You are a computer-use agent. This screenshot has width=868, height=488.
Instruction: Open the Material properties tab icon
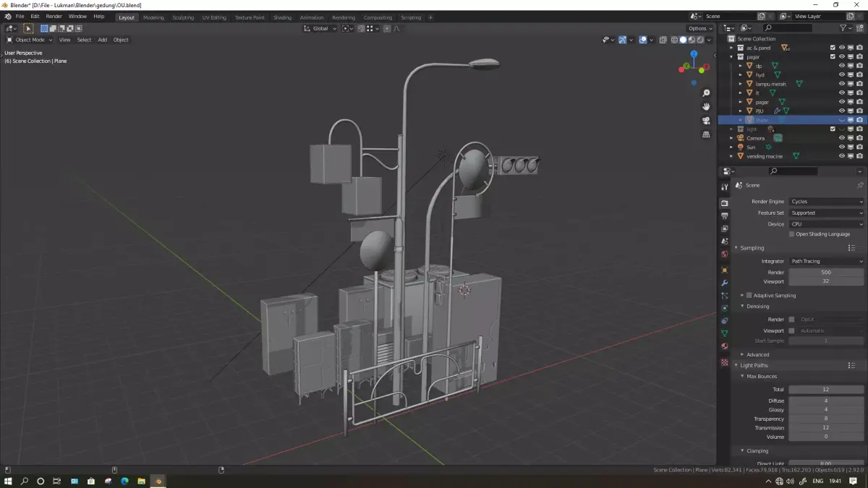725,346
